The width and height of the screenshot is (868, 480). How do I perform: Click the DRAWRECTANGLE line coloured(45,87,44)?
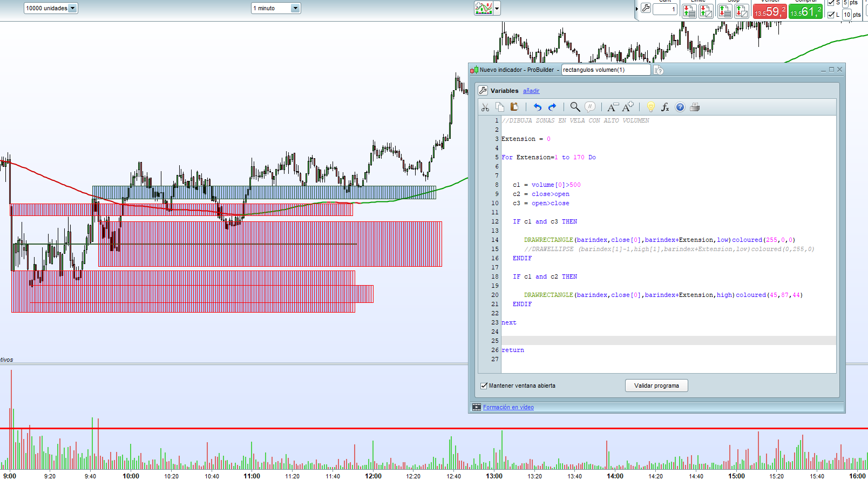(x=663, y=295)
